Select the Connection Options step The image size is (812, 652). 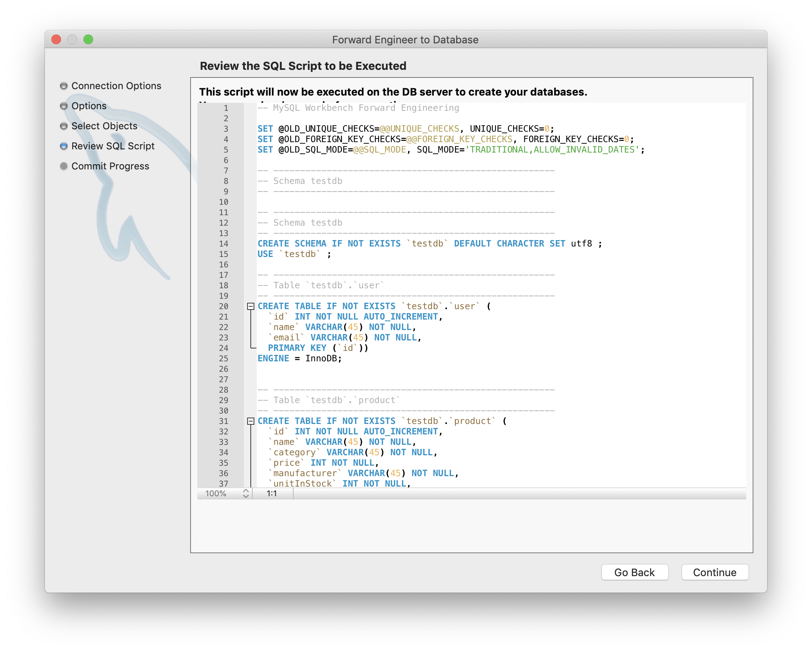pos(116,86)
